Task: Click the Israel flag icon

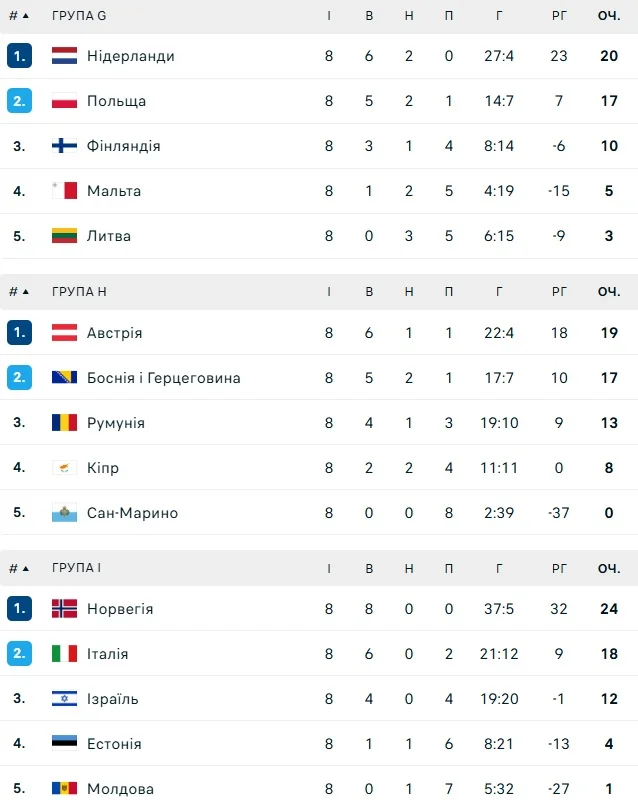Action: [64, 699]
